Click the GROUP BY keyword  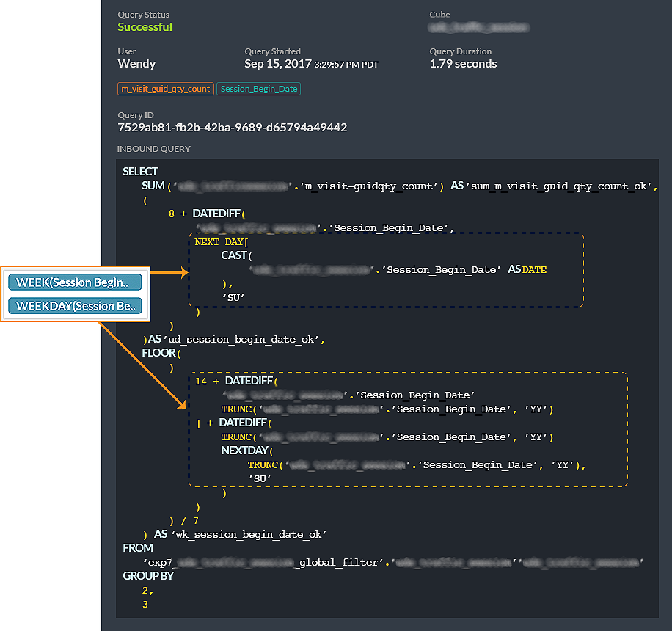148,576
